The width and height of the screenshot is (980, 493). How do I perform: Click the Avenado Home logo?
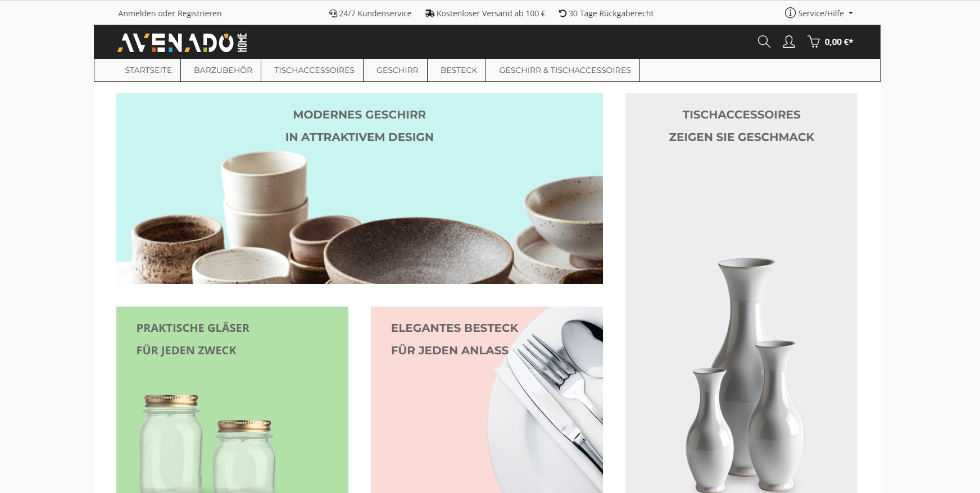[182, 42]
